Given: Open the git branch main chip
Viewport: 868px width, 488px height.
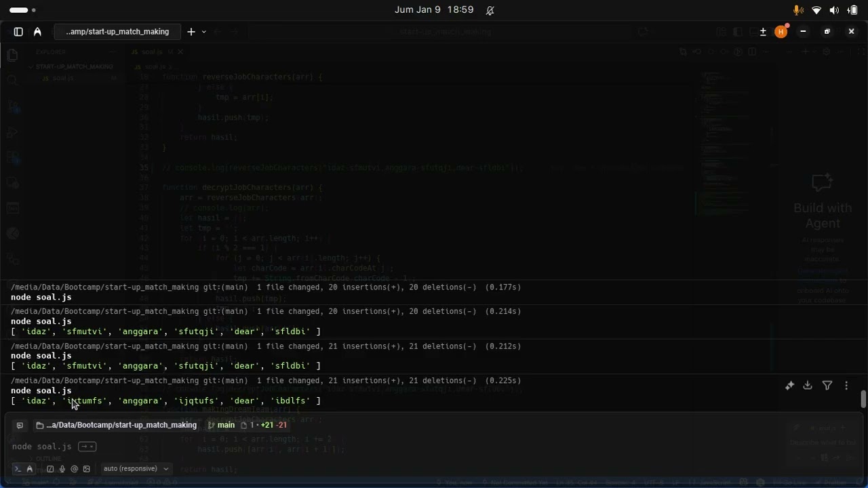Looking at the screenshot, I should pos(221,425).
